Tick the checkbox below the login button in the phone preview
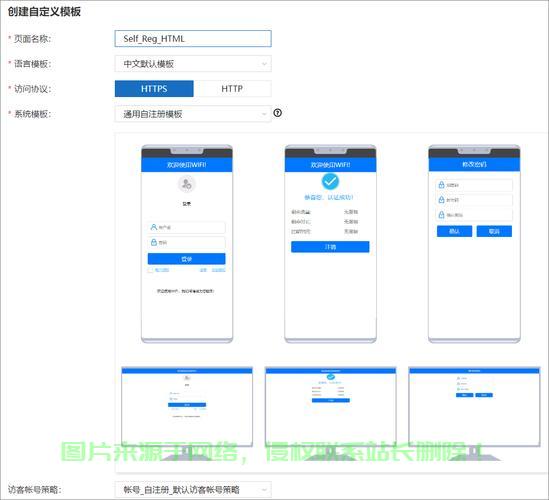 point(151,270)
